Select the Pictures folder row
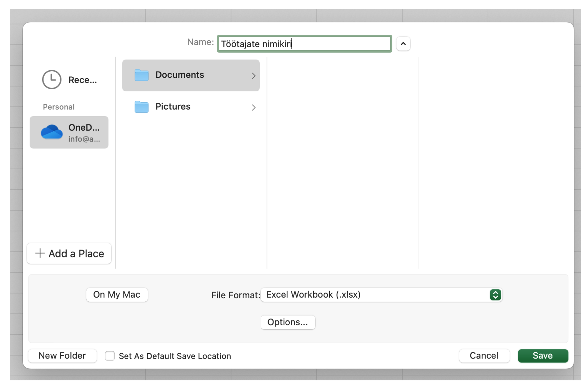The image size is (588, 387). pyautogui.click(x=191, y=107)
